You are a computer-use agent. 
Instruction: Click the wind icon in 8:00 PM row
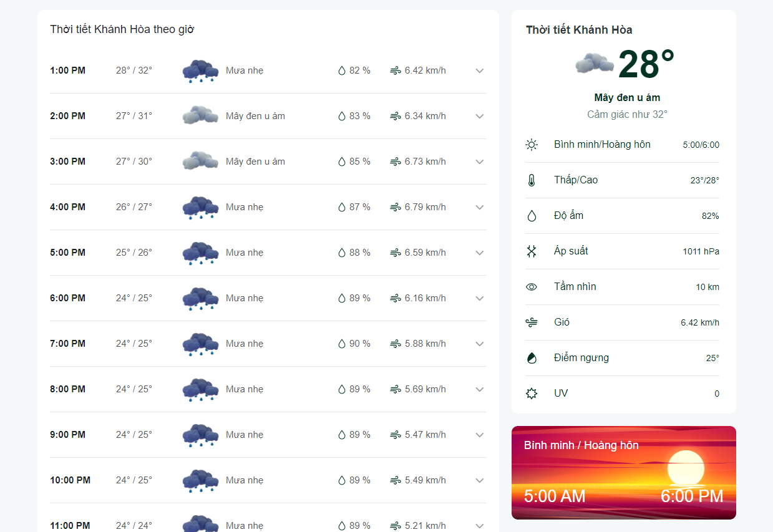pyautogui.click(x=395, y=389)
